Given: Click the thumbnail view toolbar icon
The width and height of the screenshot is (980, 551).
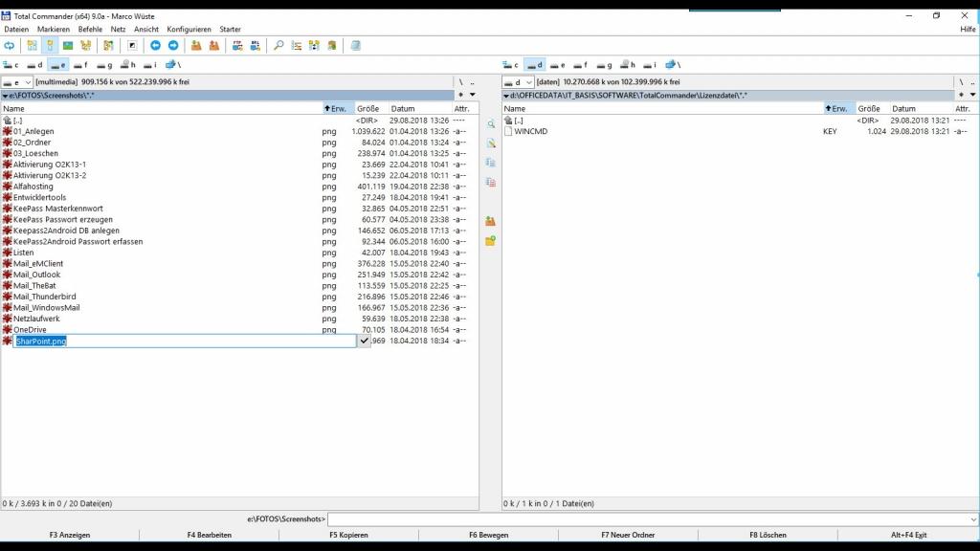Looking at the screenshot, I should click(68, 45).
